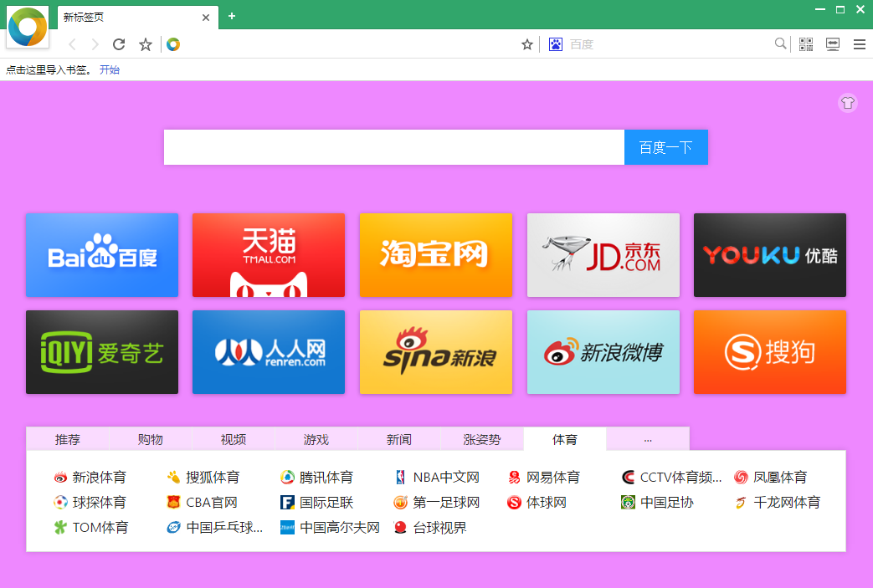
Task: Switch to the 涨姿势 category tab
Action: click(482, 439)
